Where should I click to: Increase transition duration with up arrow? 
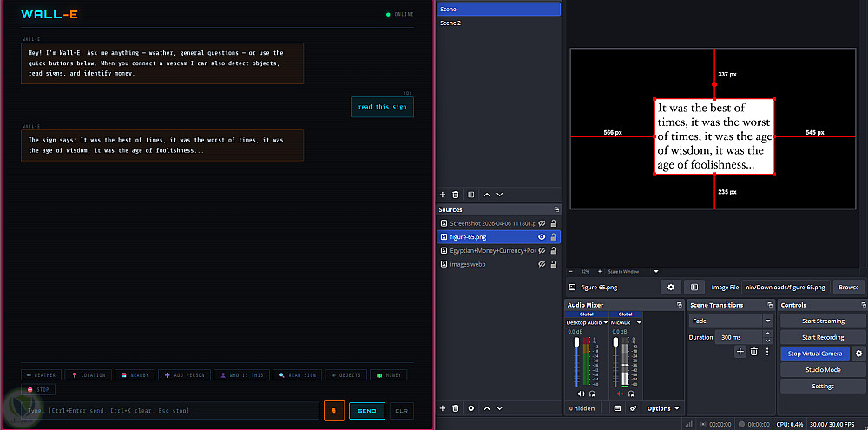coord(767,334)
